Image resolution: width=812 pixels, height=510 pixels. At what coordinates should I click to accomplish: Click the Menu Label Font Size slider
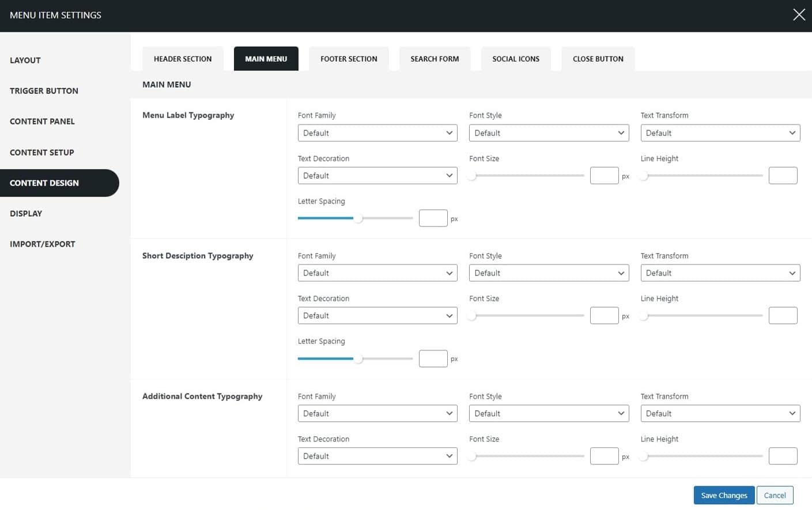(527, 175)
